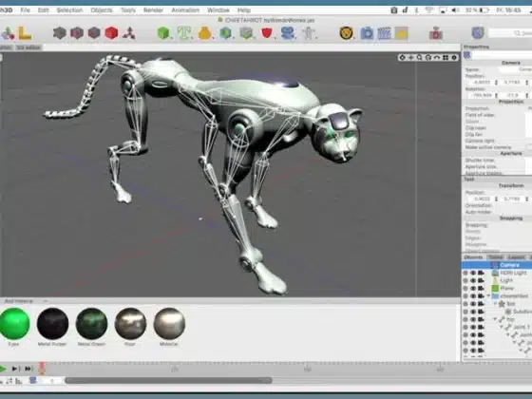The height and width of the screenshot is (399, 532).
Task: Choose the third gray cube mode icon
Action: (x=94, y=33)
